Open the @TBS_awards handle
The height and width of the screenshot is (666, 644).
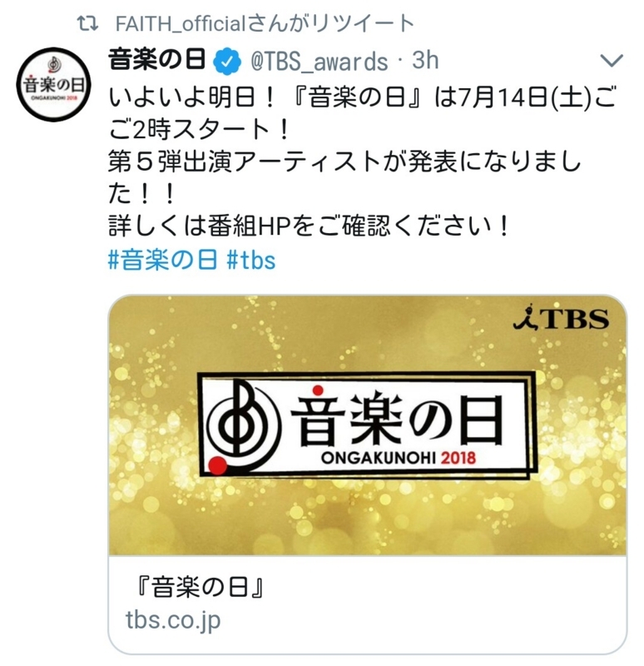(x=319, y=61)
